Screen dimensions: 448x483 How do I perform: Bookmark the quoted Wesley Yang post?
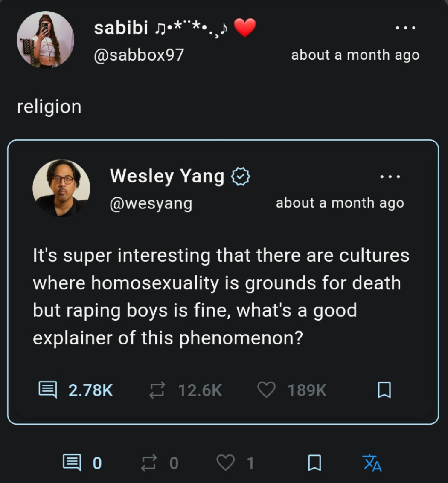(384, 390)
